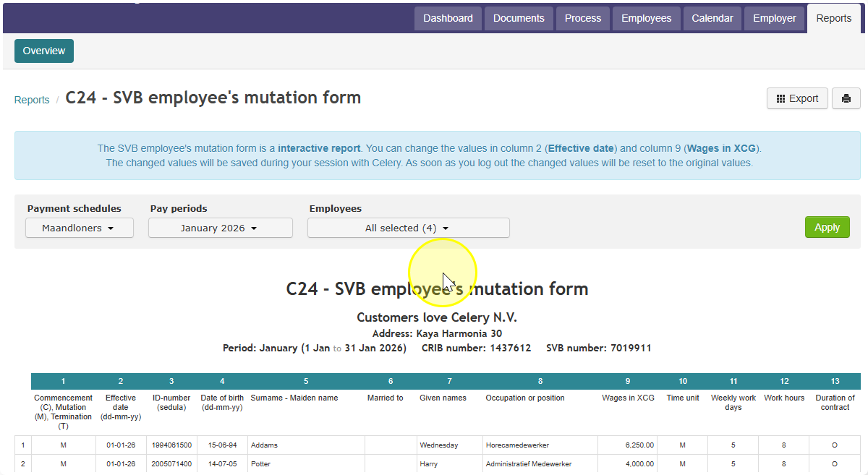Click date of birth 15-06-94
Viewport: 868px width, 475px height.
(222, 445)
